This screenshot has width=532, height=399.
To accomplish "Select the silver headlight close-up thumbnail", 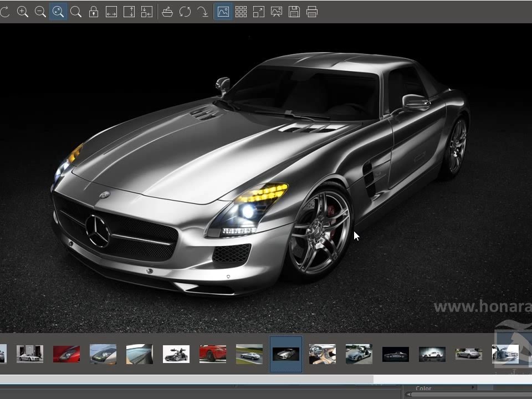I will pyautogui.click(x=103, y=354).
